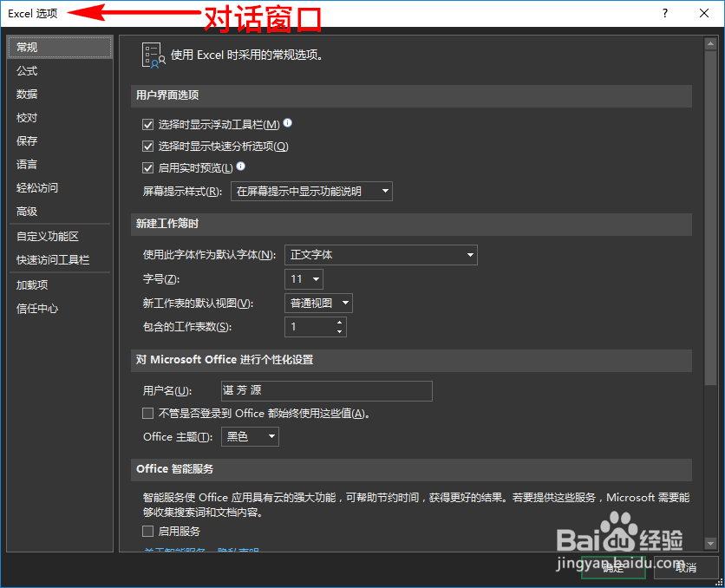Open the 快速访问工具栏 category
The image size is (725, 588).
click(x=60, y=260)
